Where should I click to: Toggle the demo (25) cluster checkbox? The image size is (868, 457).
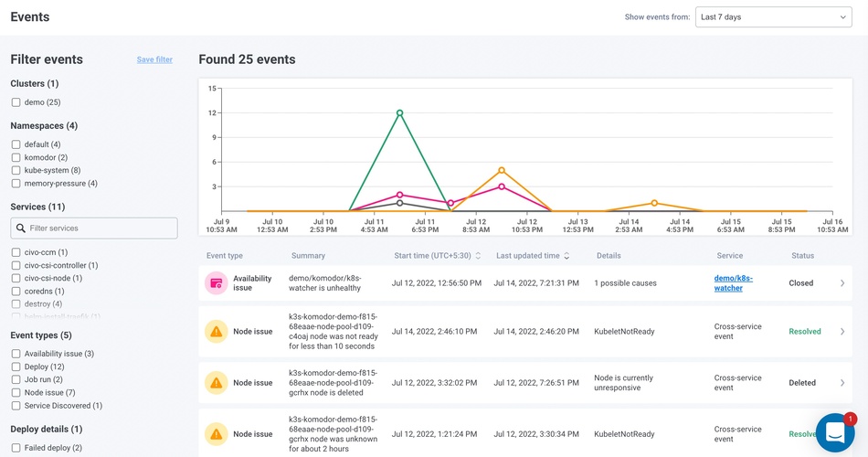(x=16, y=102)
